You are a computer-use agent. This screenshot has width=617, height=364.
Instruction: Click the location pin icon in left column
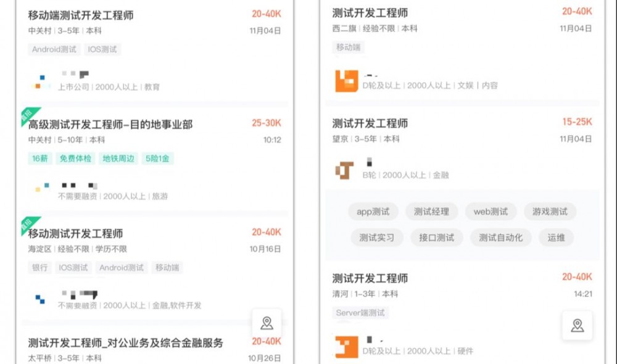pos(267,322)
